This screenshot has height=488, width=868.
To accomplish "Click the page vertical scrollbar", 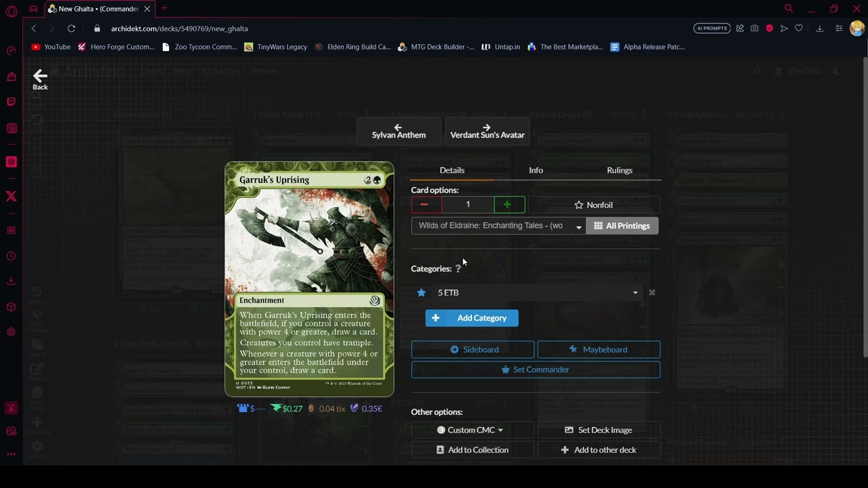I will (865, 207).
